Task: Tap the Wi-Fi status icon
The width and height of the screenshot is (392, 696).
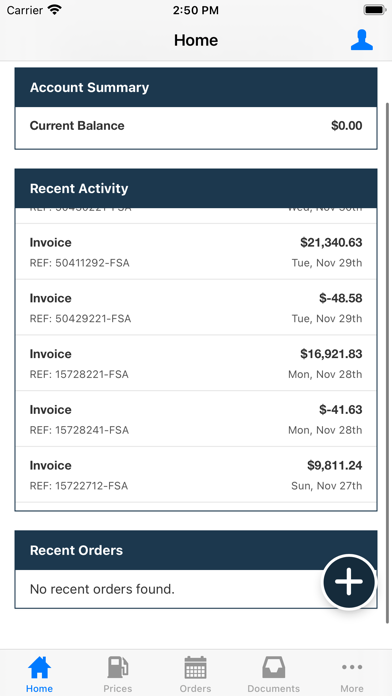Action: tap(55, 10)
